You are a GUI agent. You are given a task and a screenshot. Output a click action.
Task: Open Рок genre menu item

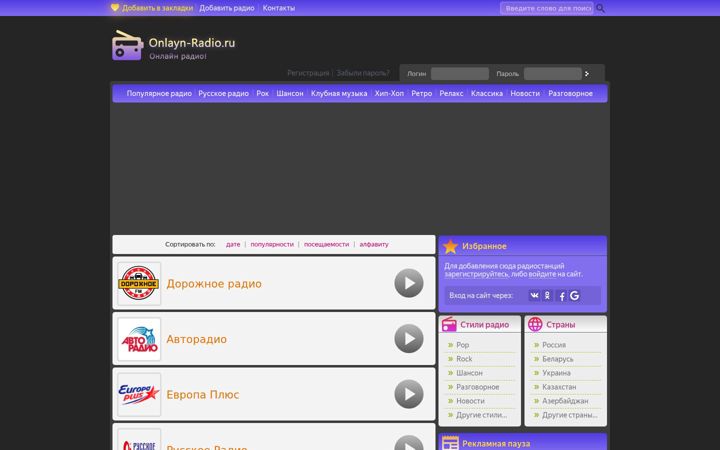click(263, 93)
